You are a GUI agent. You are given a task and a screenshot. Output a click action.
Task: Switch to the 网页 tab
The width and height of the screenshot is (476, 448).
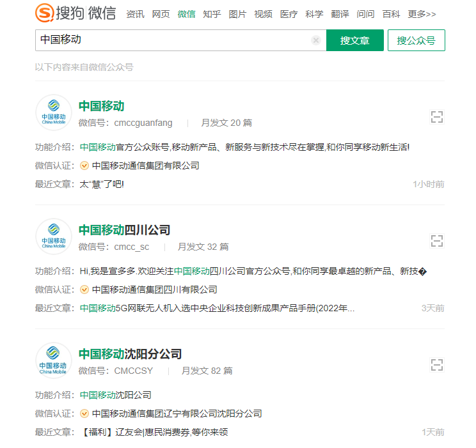coord(161,14)
